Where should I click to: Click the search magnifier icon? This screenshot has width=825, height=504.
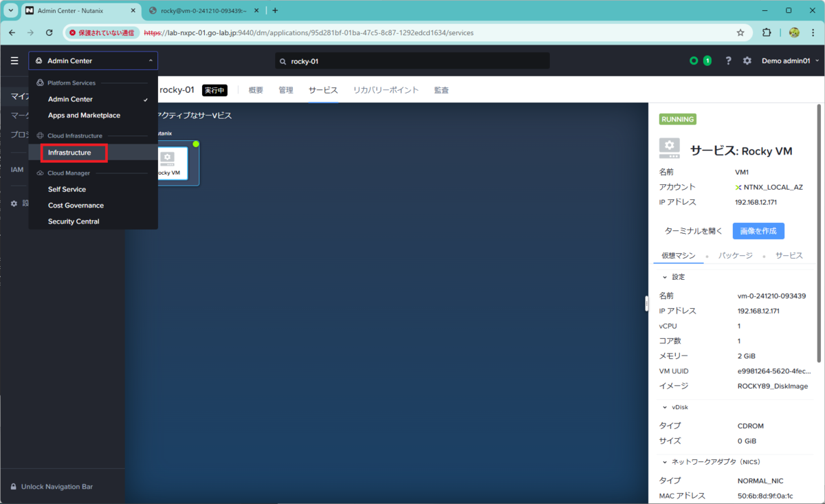click(x=283, y=61)
